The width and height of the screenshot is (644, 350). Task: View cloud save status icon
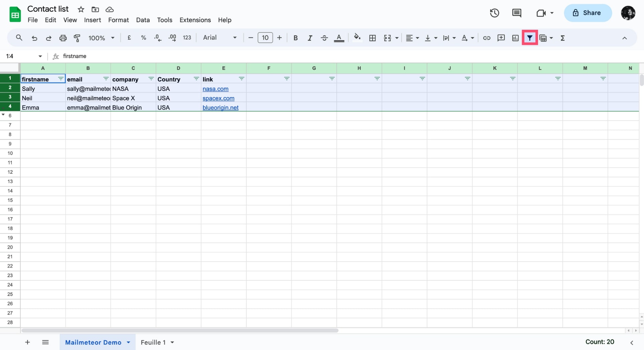pyautogui.click(x=110, y=9)
